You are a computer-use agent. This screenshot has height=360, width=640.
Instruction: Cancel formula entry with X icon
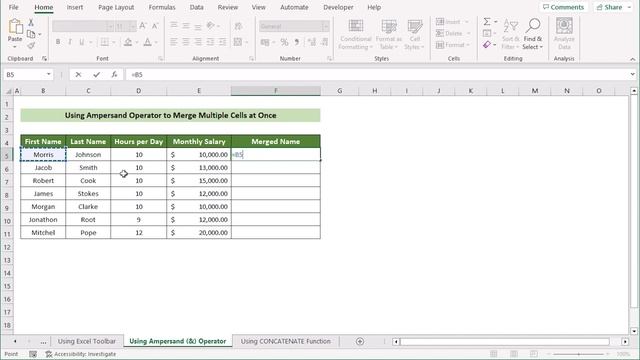pyautogui.click(x=78, y=74)
